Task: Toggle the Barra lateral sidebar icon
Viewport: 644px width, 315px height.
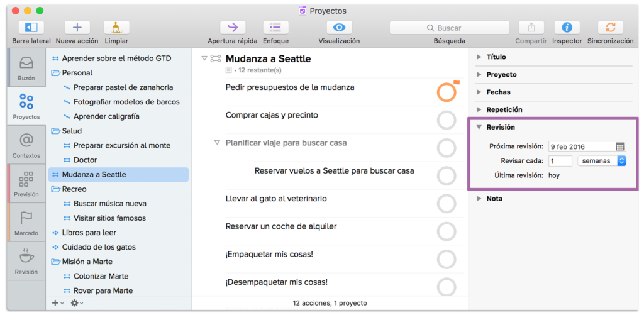Action: point(31,28)
